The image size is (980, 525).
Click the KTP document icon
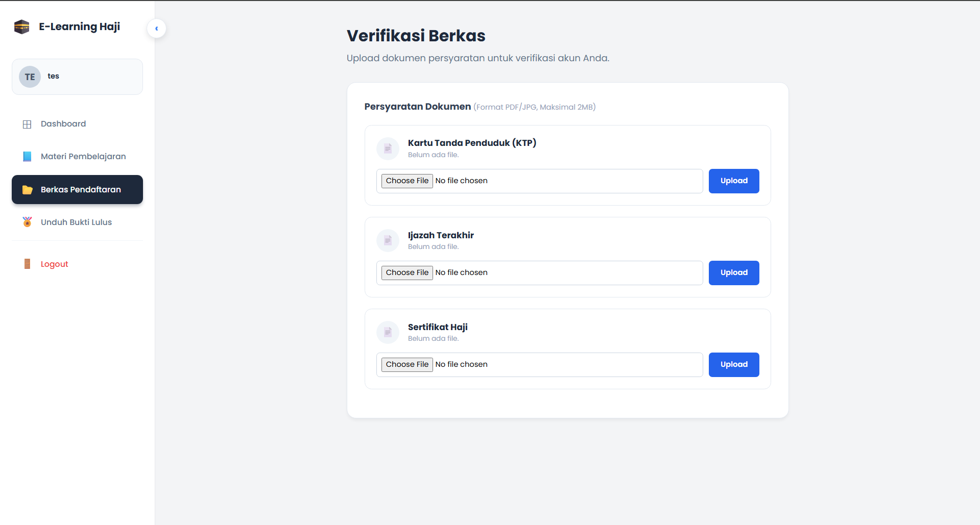point(388,148)
